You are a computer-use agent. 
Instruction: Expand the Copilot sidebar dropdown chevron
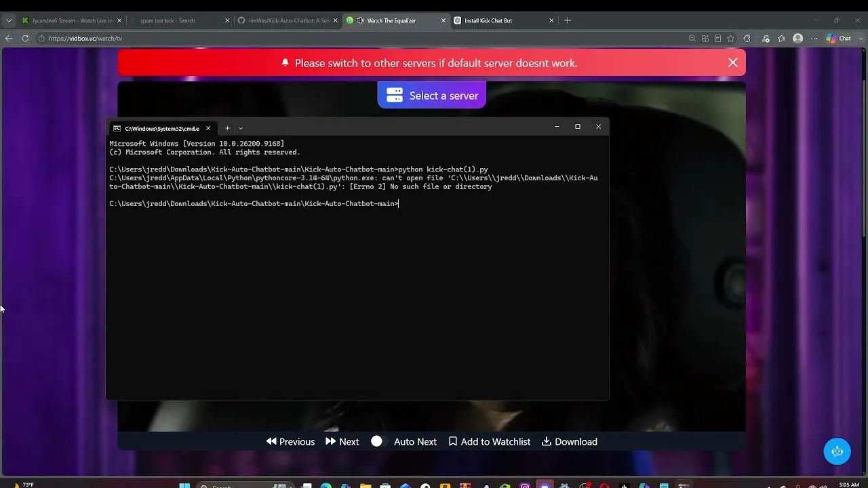coord(861,39)
